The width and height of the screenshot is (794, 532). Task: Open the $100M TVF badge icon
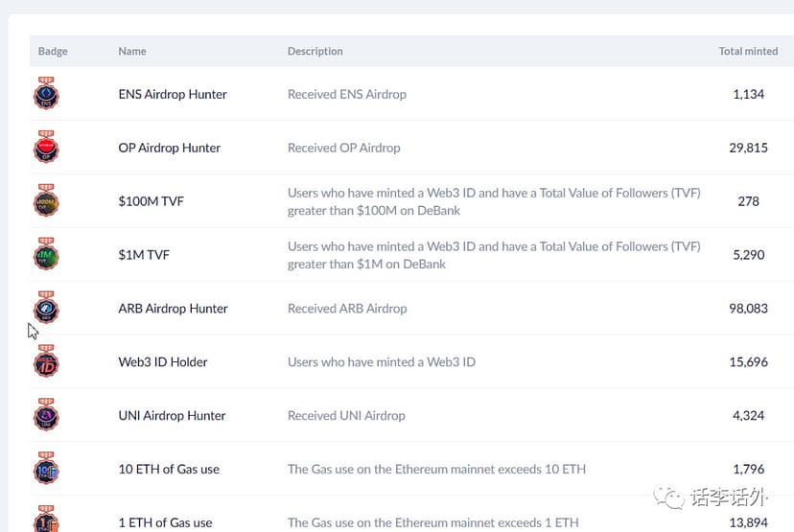coord(46,200)
